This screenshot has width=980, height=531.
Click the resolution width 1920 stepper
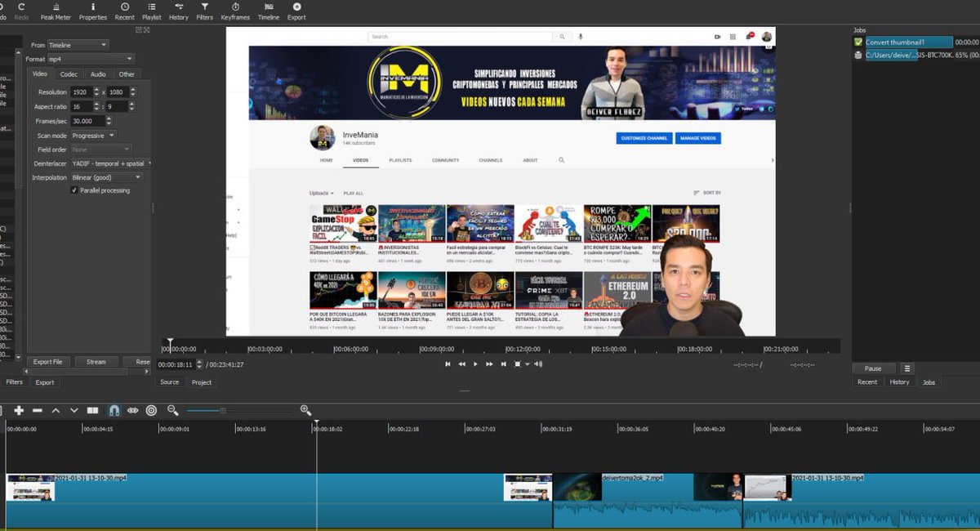tap(96, 92)
